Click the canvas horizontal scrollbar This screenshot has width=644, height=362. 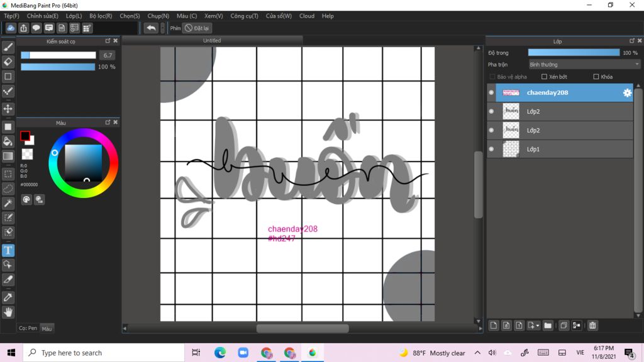303,328
